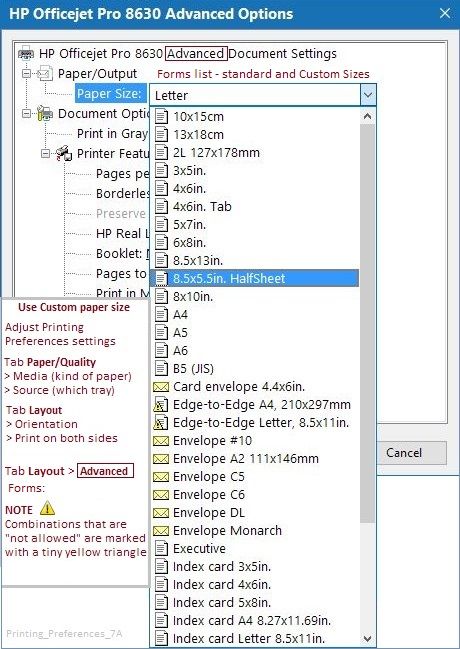Choose A6 paper size

point(254,351)
